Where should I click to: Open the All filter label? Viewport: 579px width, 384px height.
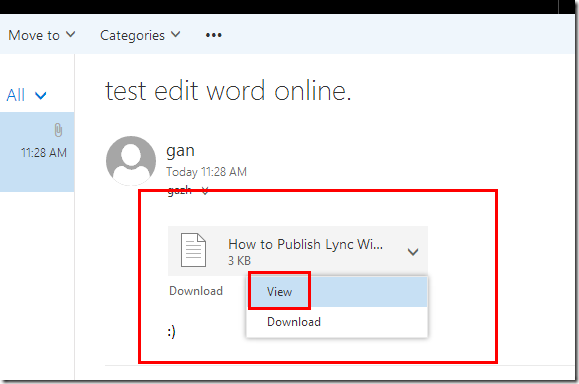click(x=16, y=95)
